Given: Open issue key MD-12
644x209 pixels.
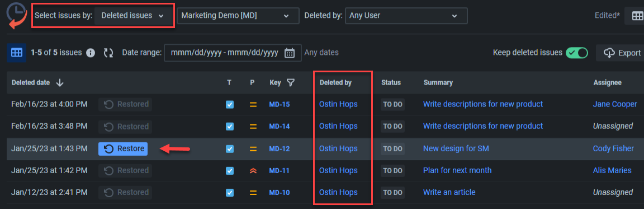Looking at the screenshot, I should tap(280, 148).
